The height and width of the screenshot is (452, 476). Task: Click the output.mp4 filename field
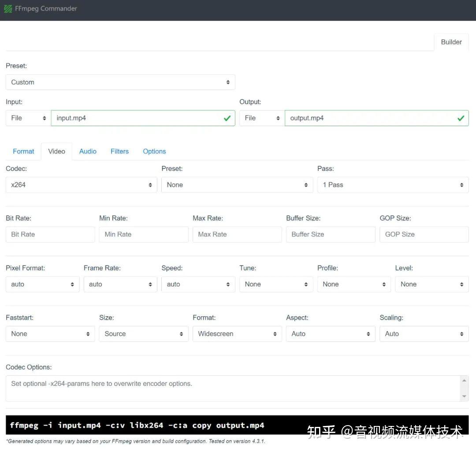coord(377,118)
